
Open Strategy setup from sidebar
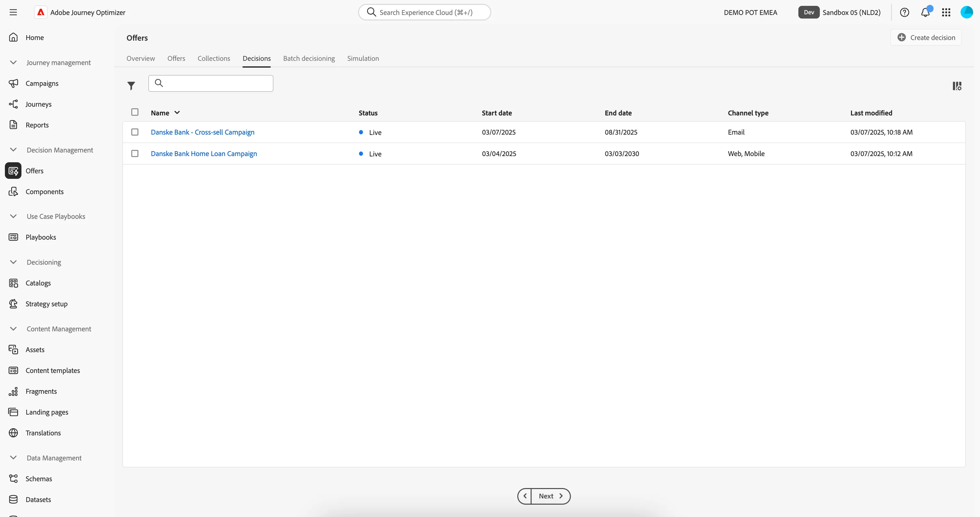pyautogui.click(x=46, y=303)
